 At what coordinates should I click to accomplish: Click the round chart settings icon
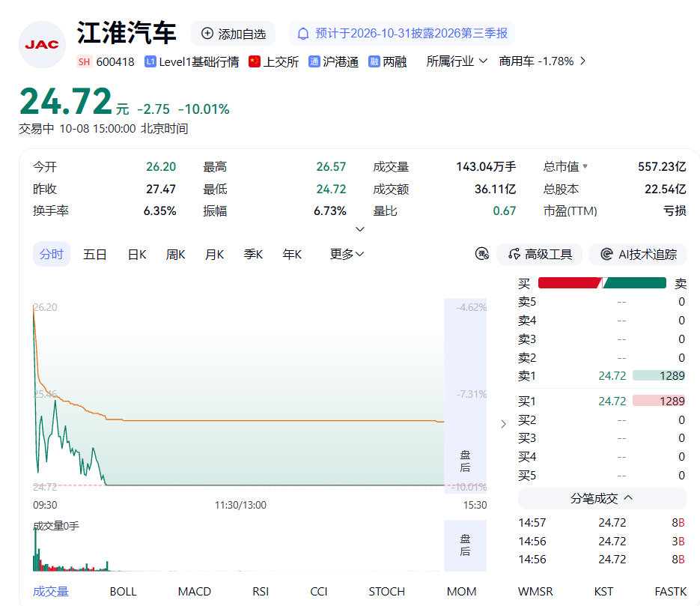[x=482, y=254]
